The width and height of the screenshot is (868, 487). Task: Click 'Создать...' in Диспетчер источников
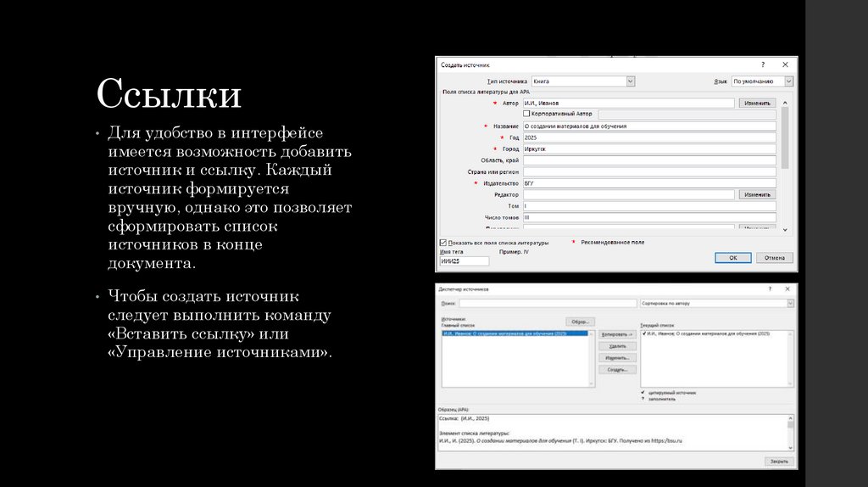[x=617, y=370]
